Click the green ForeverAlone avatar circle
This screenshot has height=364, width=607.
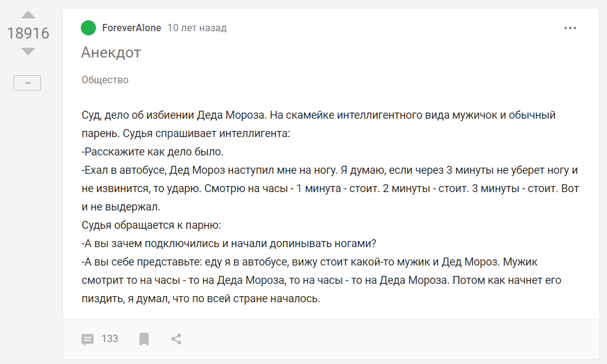(89, 28)
